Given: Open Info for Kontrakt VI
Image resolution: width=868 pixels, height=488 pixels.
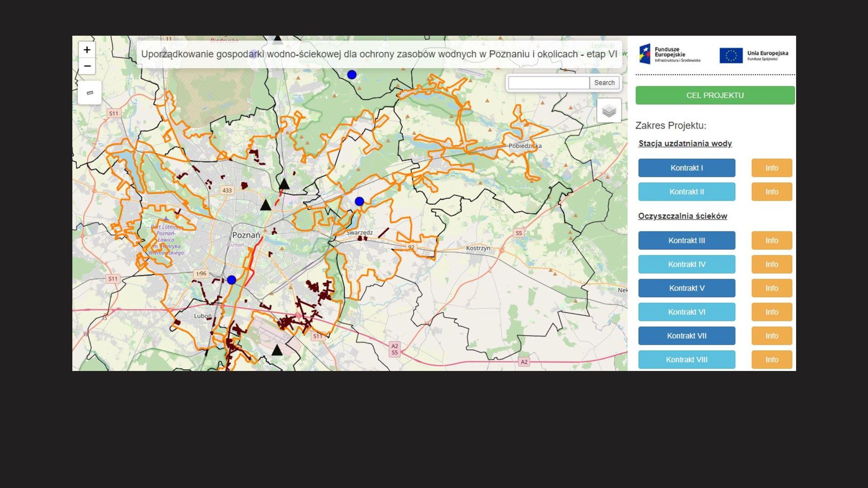Looking at the screenshot, I should (x=772, y=312).
